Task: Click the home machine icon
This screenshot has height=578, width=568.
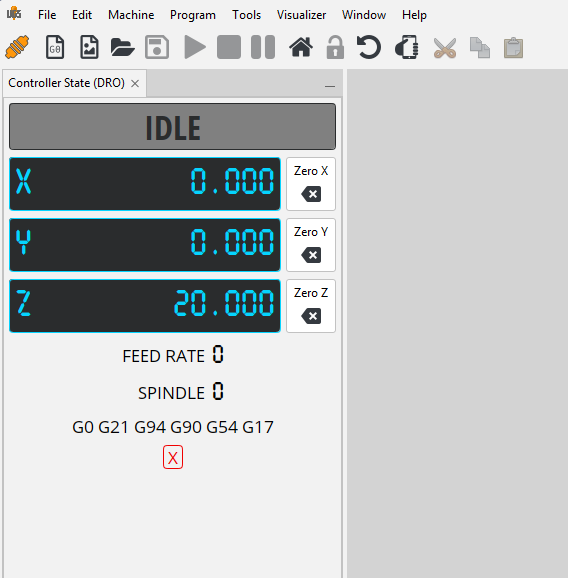Action: click(x=301, y=47)
